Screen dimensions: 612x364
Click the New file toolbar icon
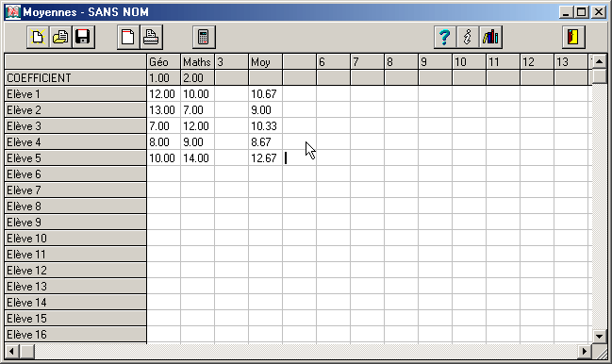38,37
